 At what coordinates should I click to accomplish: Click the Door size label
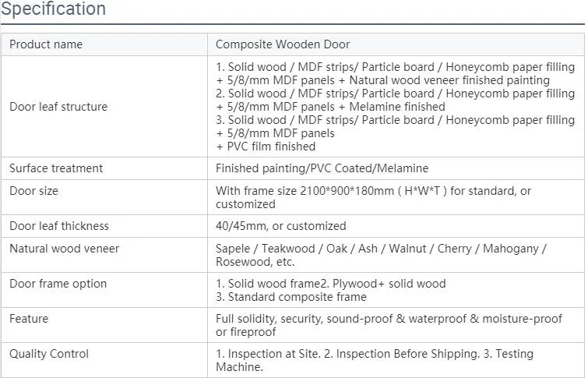point(33,191)
